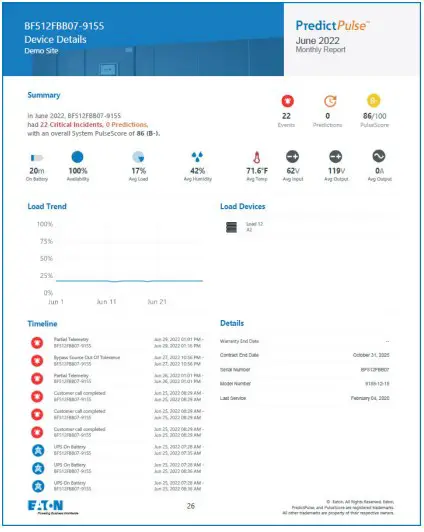Viewport: 424px width, 532px height.
Task: Click the '62V' Avg Input value
Action: click(293, 171)
